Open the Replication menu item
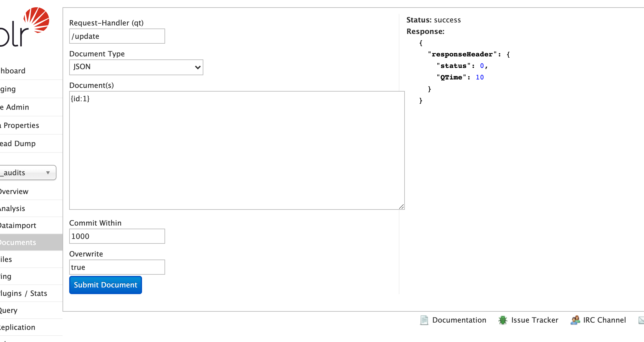 coord(18,327)
